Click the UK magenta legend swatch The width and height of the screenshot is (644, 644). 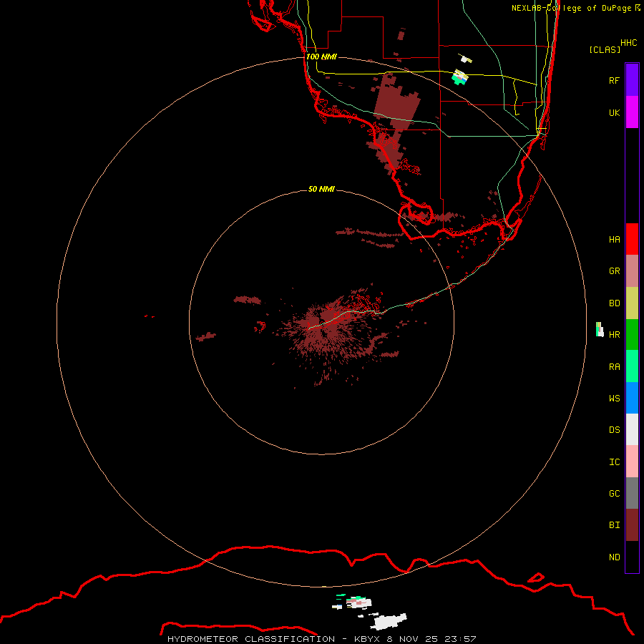point(632,112)
